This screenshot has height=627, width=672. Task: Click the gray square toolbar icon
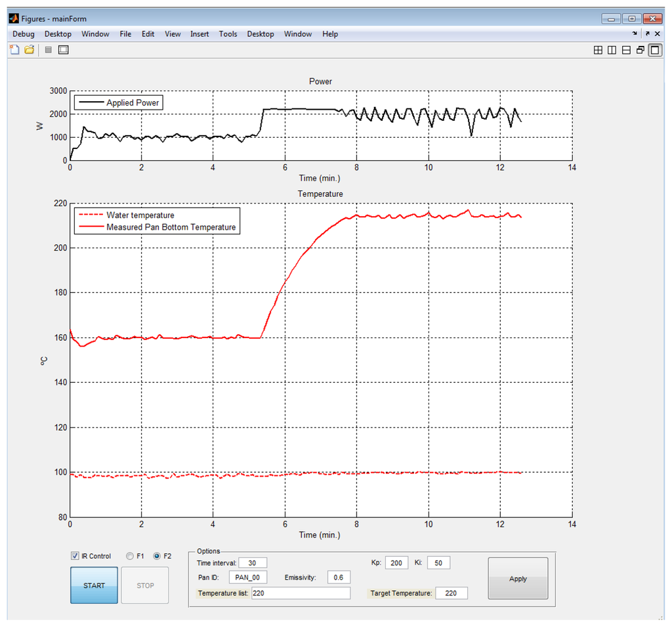click(x=48, y=50)
